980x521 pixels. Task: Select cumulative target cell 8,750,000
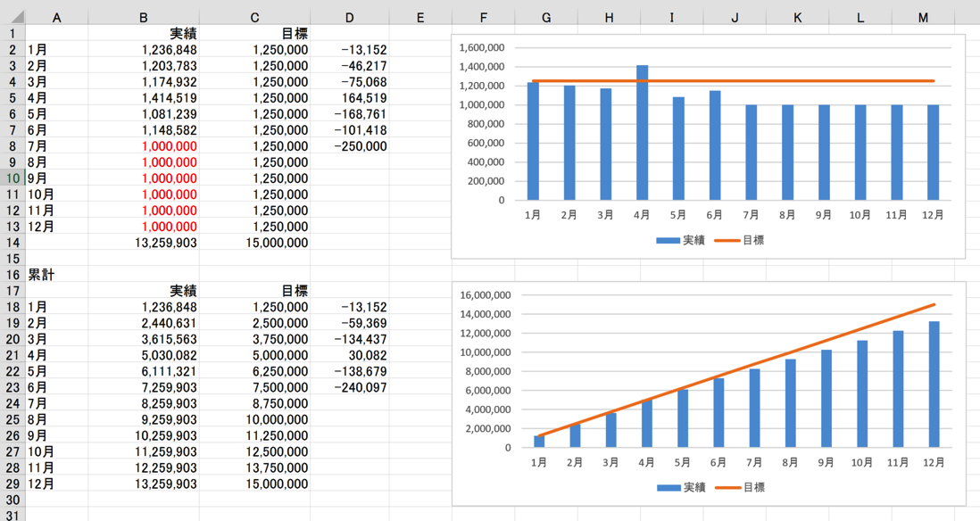(254, 403)
